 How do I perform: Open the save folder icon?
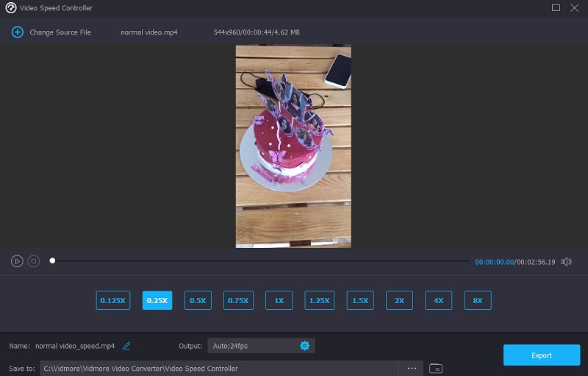435,368
